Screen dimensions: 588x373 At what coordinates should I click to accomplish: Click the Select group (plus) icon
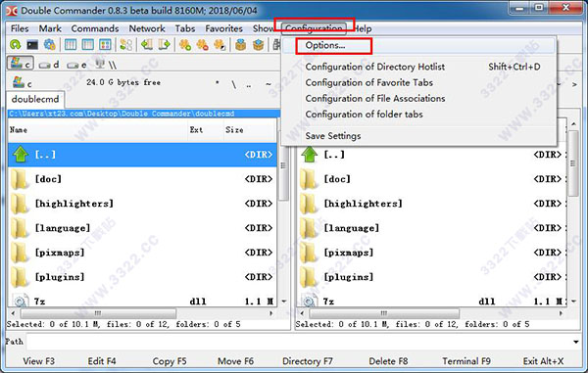tap(185, 45)
